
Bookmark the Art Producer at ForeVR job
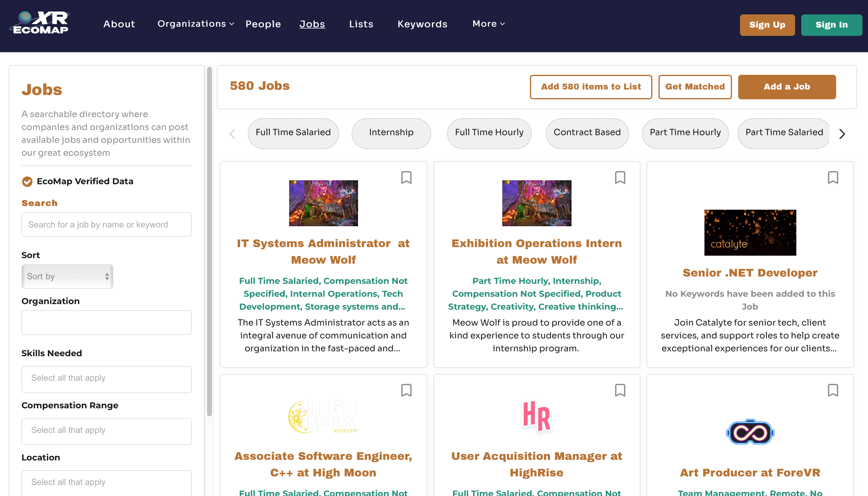point(833,391)
